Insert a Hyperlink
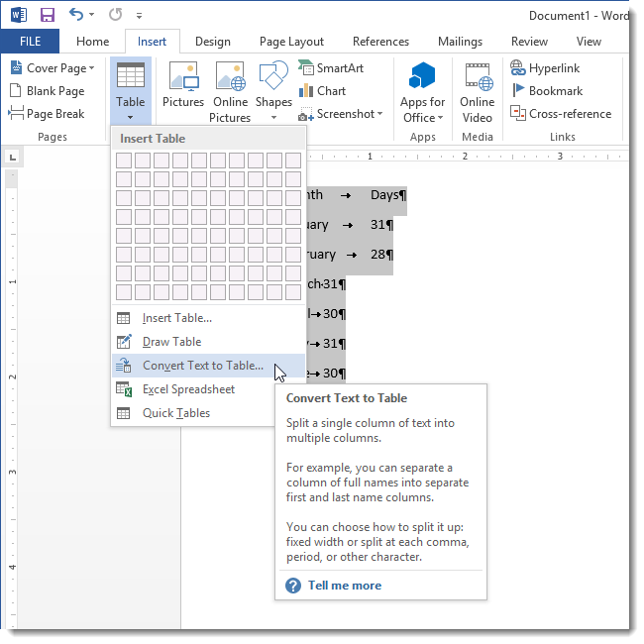This screenshot has width=644, height=644. point(545,67)
